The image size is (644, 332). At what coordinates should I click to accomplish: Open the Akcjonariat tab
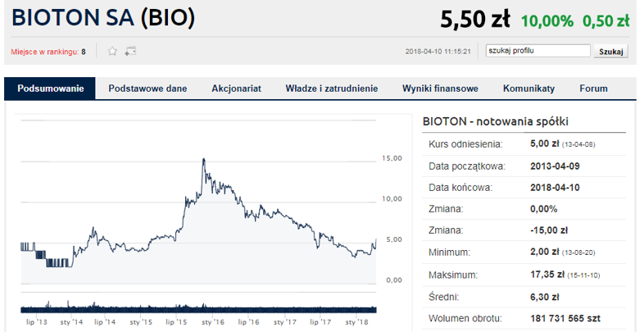[x=236, y=89]
